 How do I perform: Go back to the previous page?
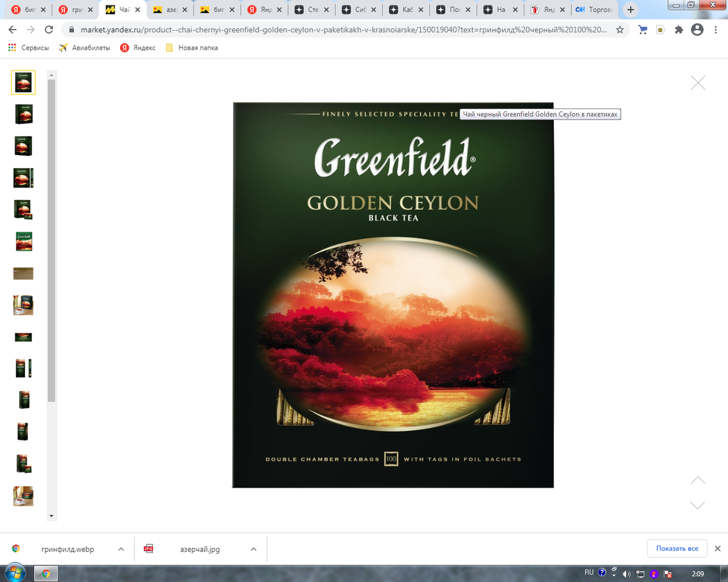tap(12, 30)
